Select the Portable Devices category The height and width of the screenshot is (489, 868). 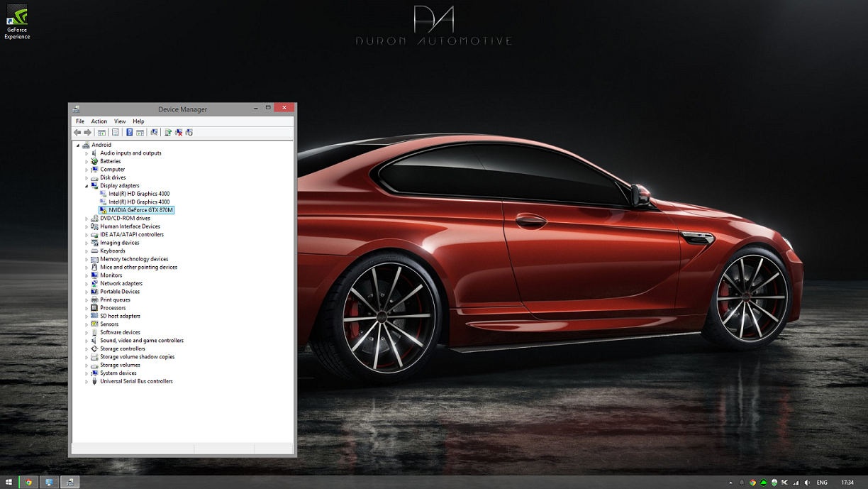(120, 292)
